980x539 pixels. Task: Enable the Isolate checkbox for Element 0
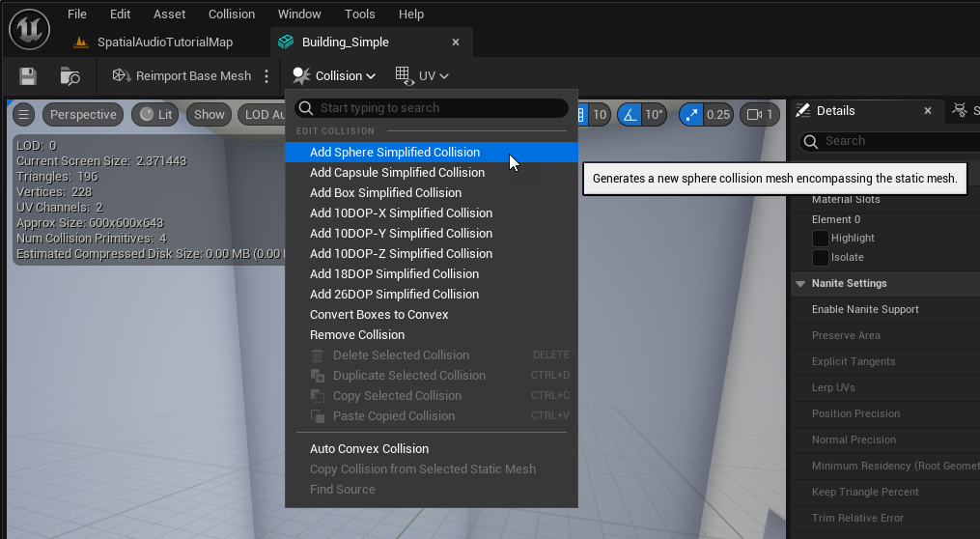[x=820, y=258]
